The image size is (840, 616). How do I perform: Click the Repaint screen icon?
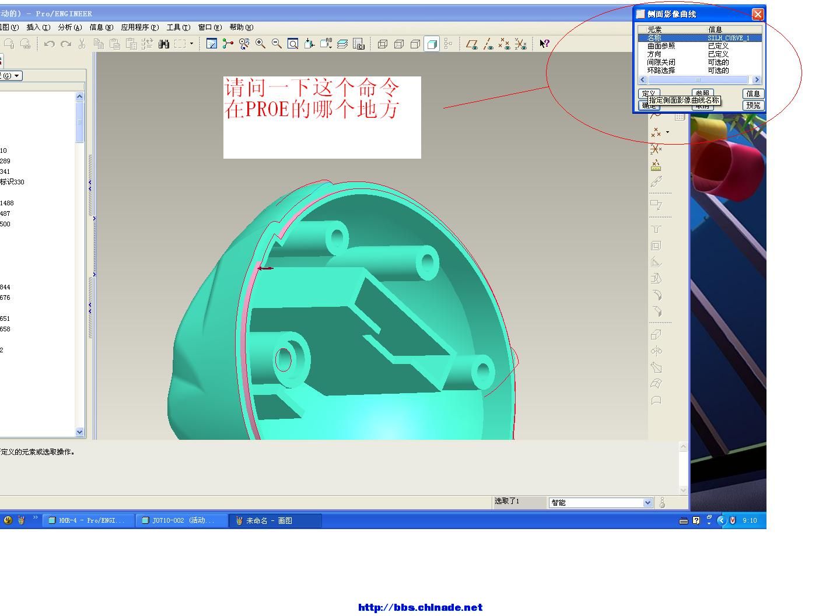[212, 44]
